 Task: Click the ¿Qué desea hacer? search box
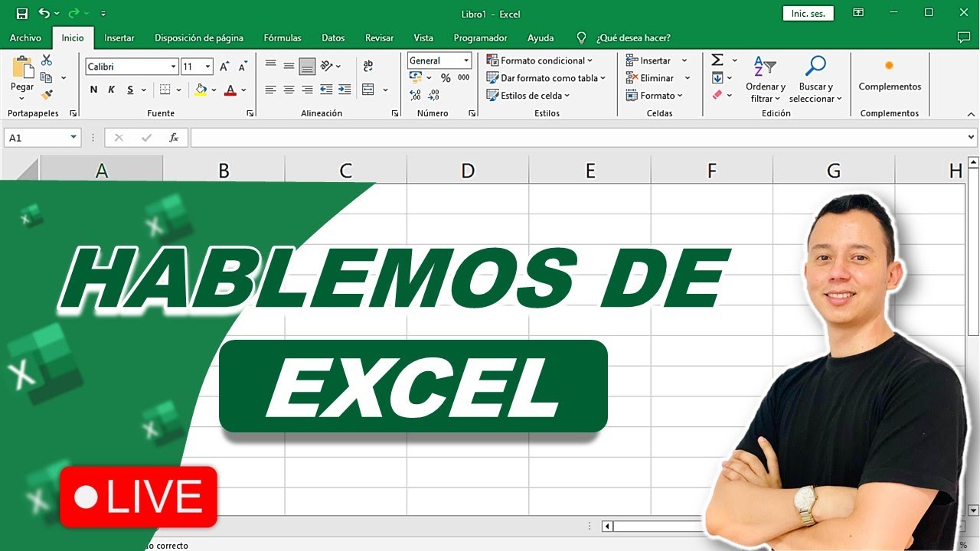click(633, 37)
